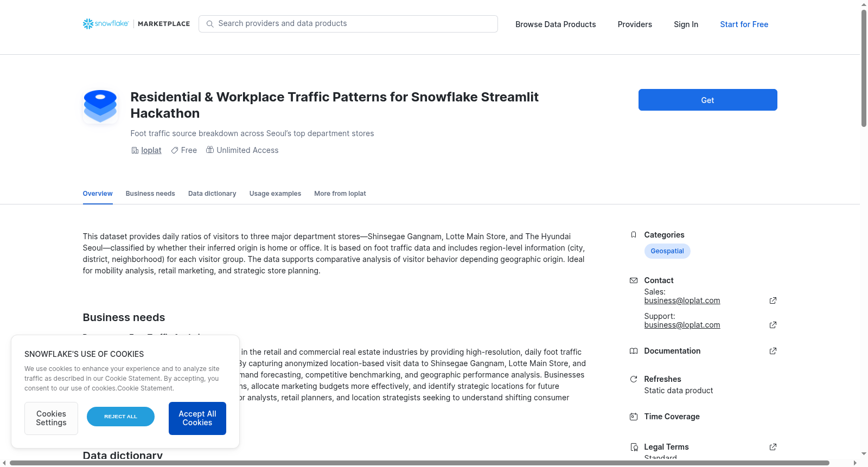Click REJECT ALL cookies button
Image resolution: width=868 pixels, height=467 pixels.
pyautogui.click(x=120, y=417)
